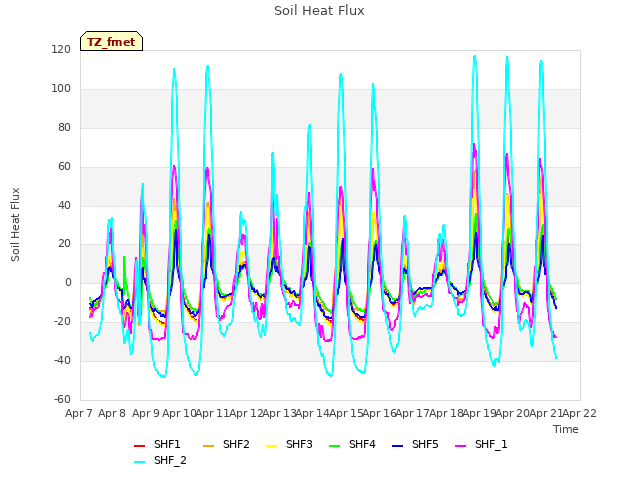
Task: Click the 40 y-axis tick label
Action: pos(64,205)
